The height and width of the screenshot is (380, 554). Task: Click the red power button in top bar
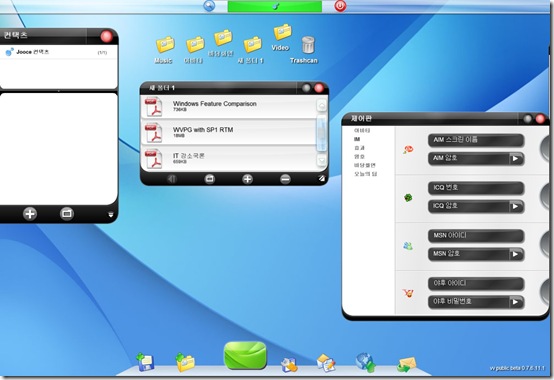340,6
